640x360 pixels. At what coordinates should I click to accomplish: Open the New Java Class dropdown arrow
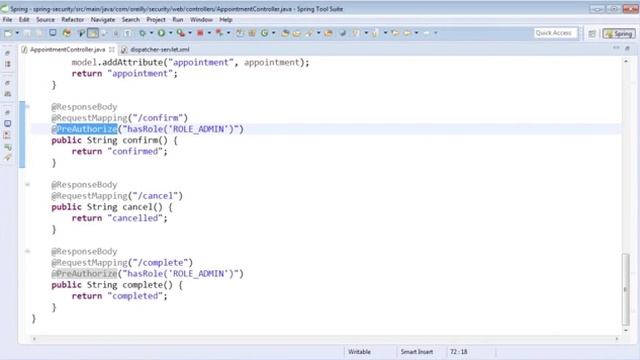[x=273, y=33]
